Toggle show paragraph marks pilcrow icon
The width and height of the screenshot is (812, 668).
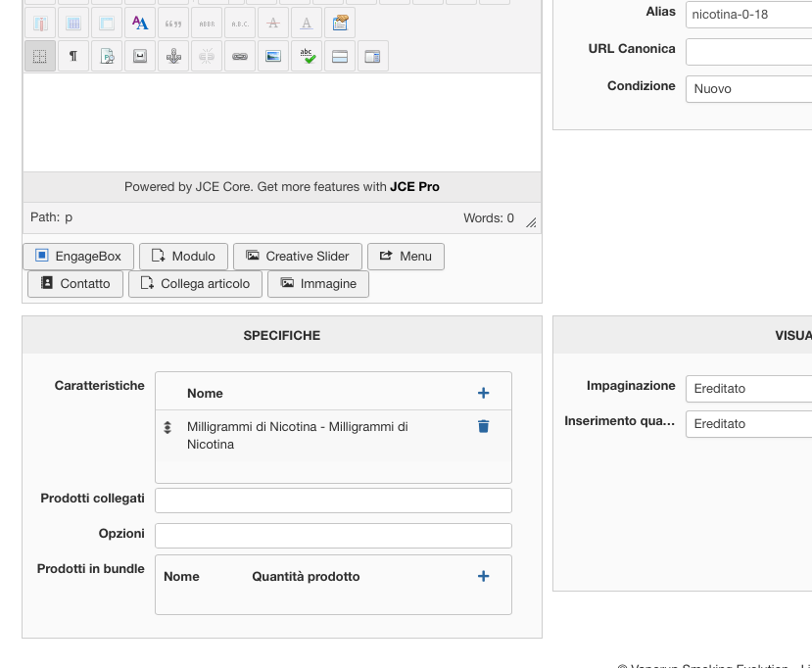click(73, 57)
